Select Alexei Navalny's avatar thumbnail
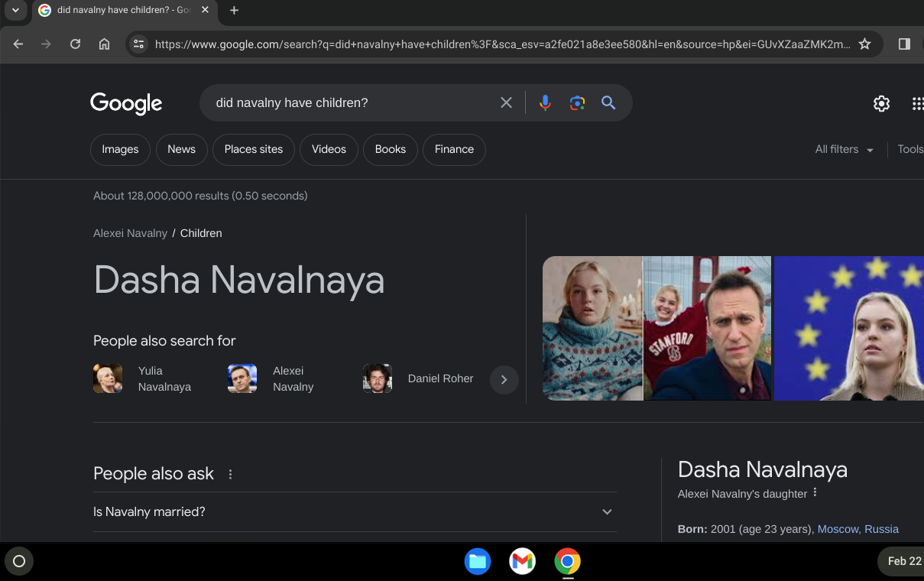Image resolution: width=924 pixels, height=581 pixels. (242, 378)
